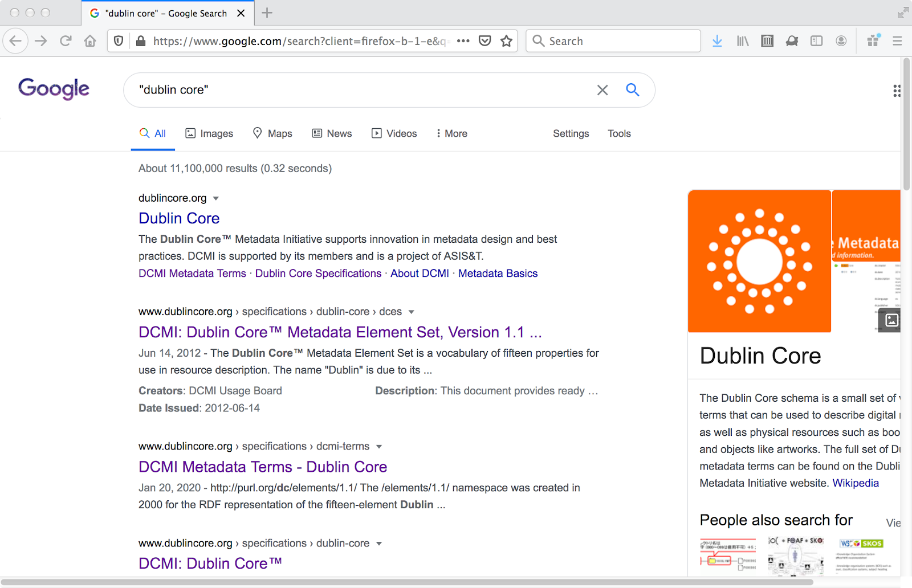The width and height of the screenshot is (912, 588).
Task: Toggle the sidebar view icon
Action: 816,41
